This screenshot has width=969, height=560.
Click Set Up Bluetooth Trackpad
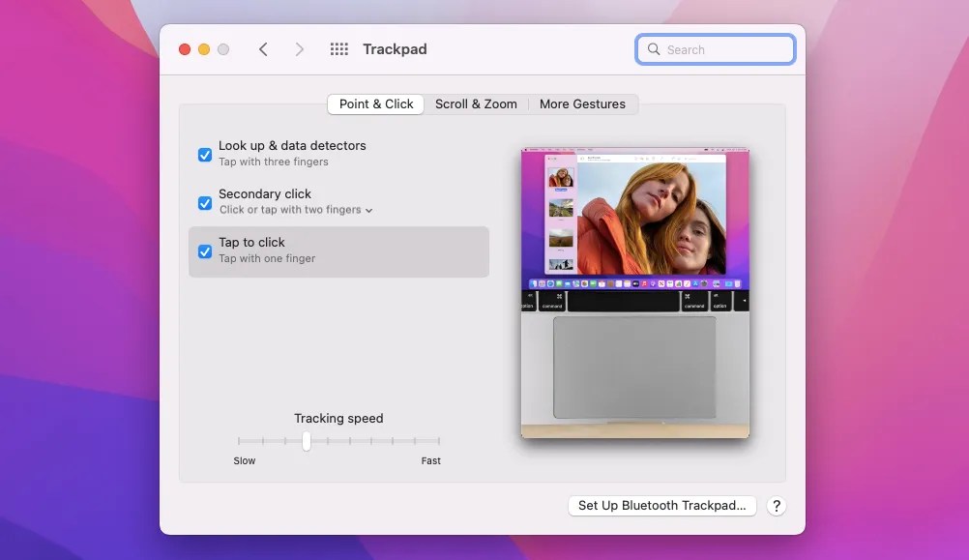pos(661,505)
